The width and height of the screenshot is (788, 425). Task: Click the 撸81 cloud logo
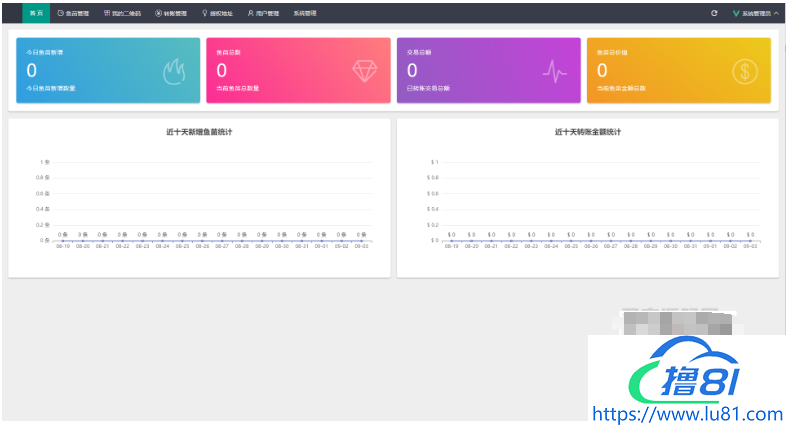point(687,375)
